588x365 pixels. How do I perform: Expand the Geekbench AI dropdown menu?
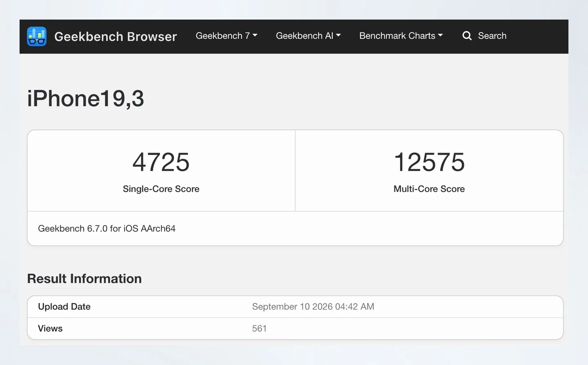click(308, 36)
